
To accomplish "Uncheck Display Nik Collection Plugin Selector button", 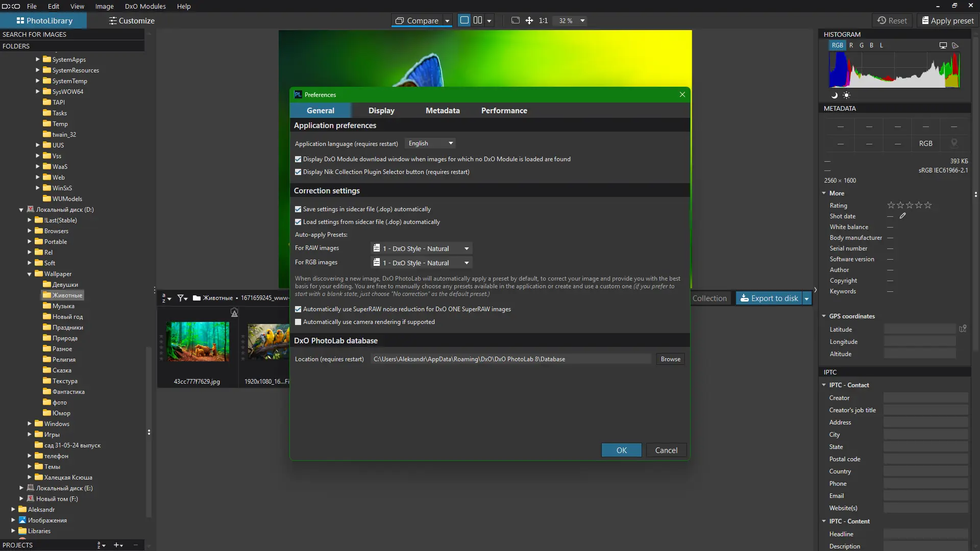I will tap(298, 172).
